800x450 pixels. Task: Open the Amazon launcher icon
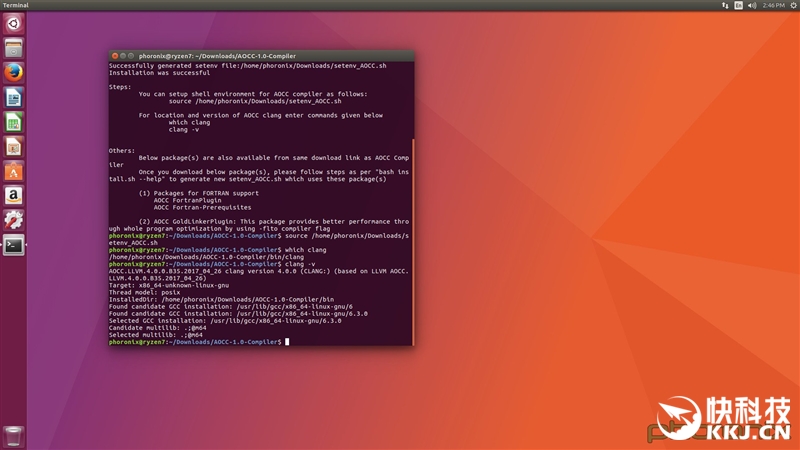pos(13,195)
